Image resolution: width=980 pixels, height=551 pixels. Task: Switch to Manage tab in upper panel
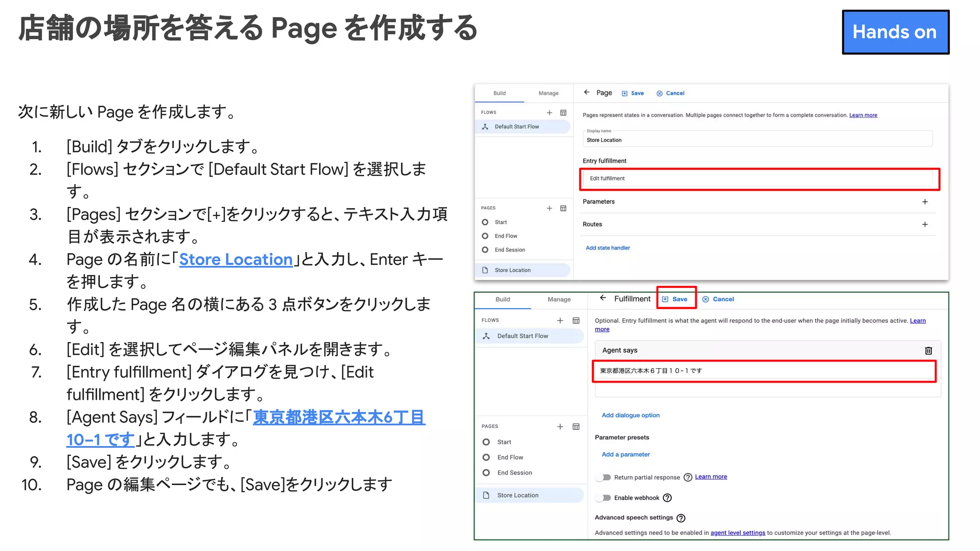coord(548,93)
